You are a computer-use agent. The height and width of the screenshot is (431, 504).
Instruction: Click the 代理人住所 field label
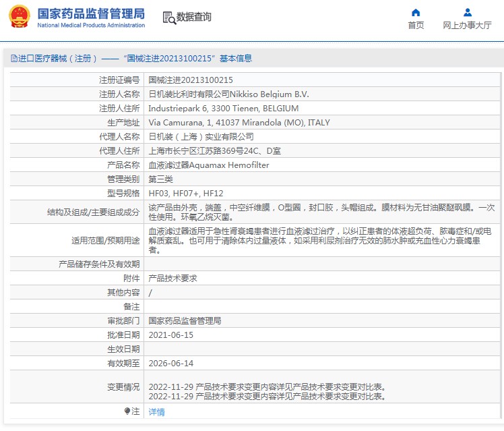(119, 151)
